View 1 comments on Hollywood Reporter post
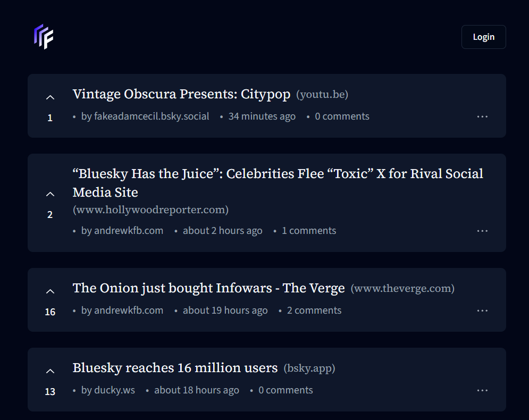This screenshot has height=420, width=529. coord(309,231)
